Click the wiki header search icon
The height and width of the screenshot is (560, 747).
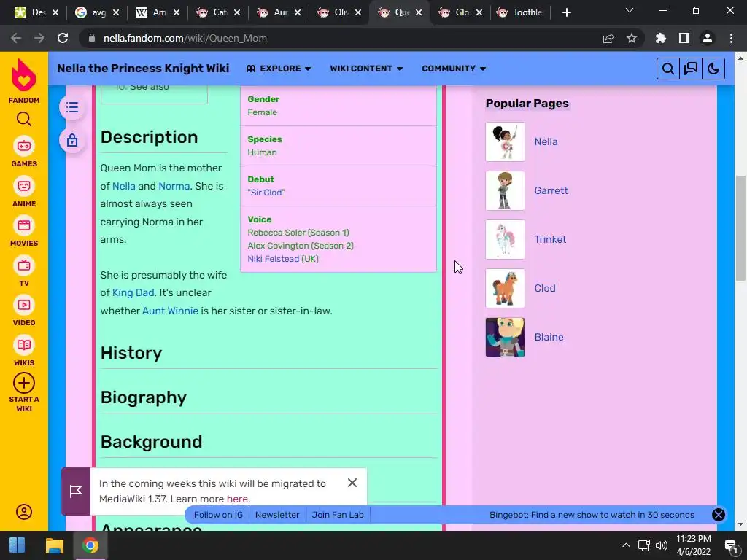point(668,69)
